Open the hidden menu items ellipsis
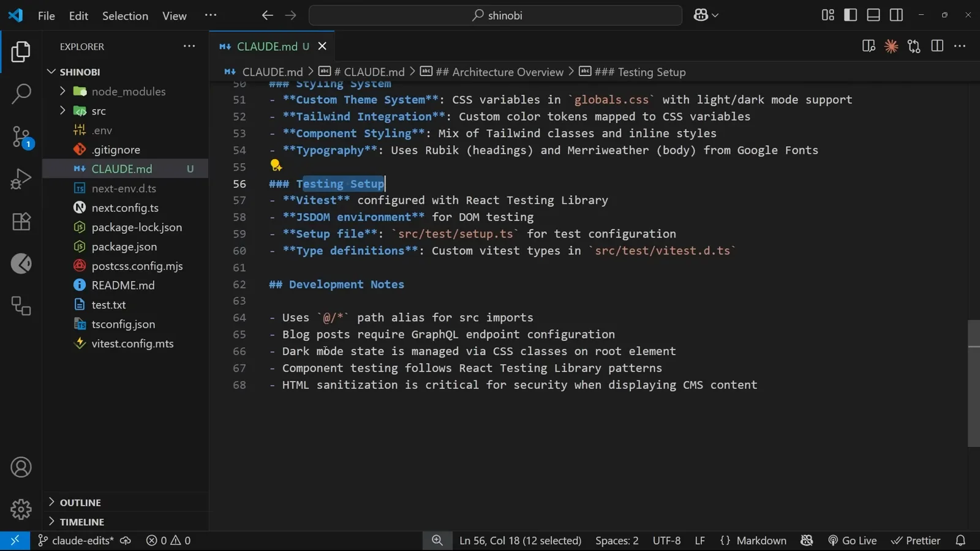Image resolution: width=980 pixels, height=551 pixels. pyautogui.click(x=210, y=15)
